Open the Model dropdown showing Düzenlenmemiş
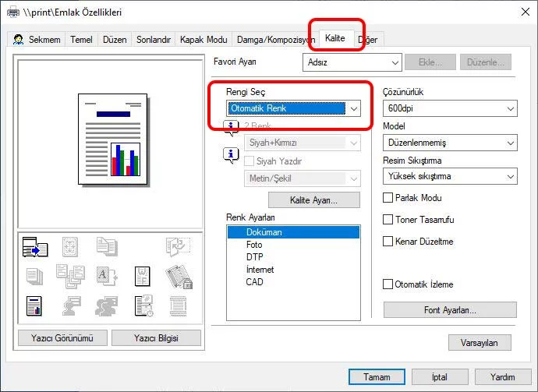Image resolution: width=538 pixels, height=392 pixels. coord(450,143)
